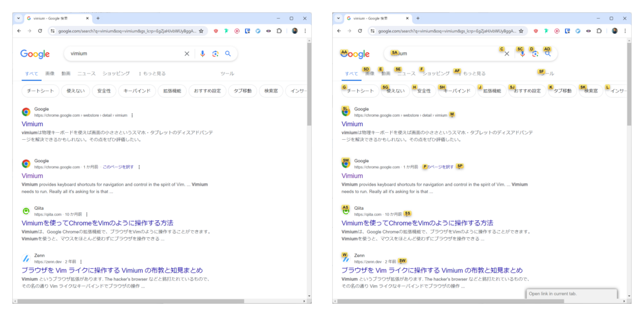Go back in the right browser window
Screen dimensions: 644x316
pyautogui.click(x=339, y=31)
